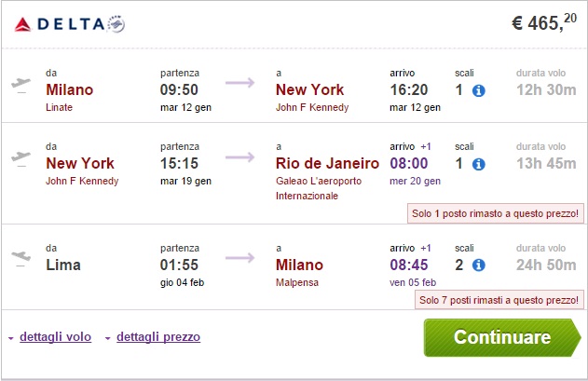Click airplane icon on Milano departure row
Image resolution: width=588 pixels, height=381 pixels.
(20, 84)
